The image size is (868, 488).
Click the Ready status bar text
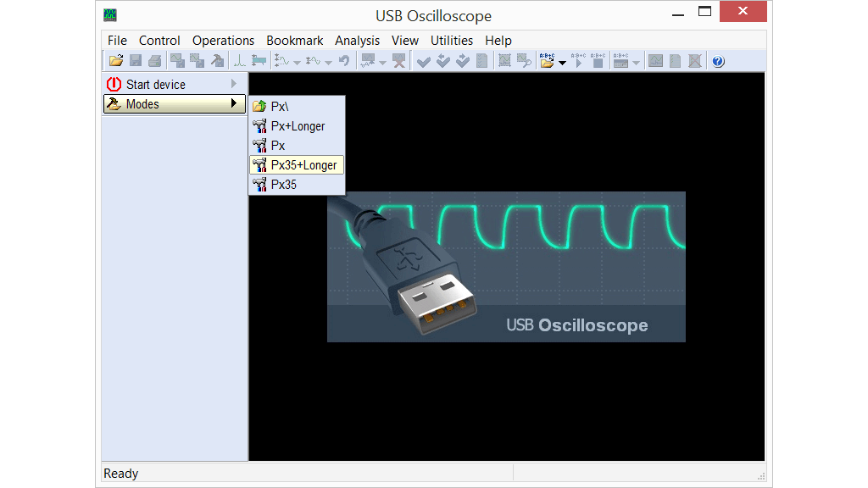click(x=120, y=474)
